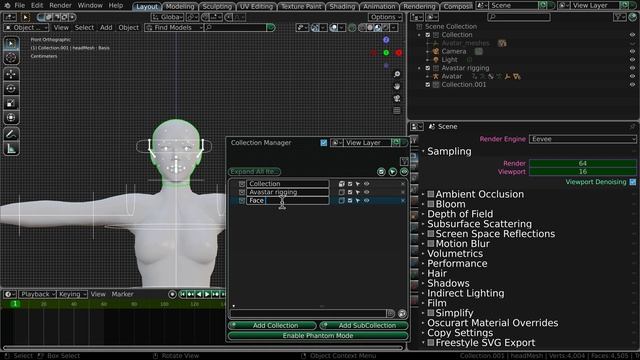Enable Bloom checkbox
This screenshot has height=360, width=640.
pos(431,204)
